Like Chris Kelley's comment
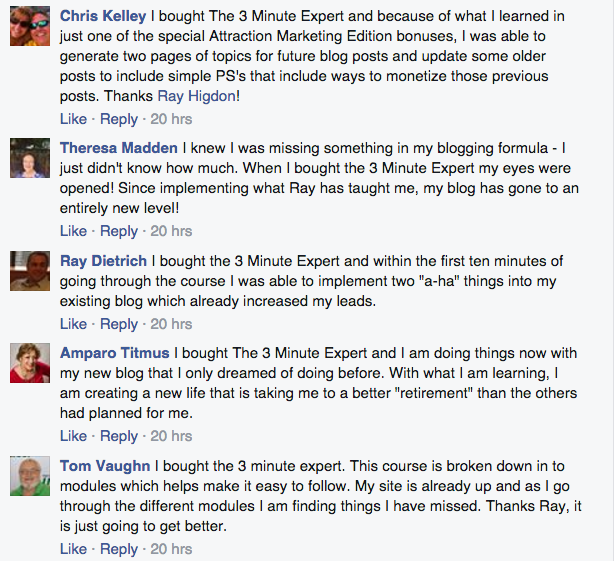Viewport: 614px width, 561px height. coord(73,119)
